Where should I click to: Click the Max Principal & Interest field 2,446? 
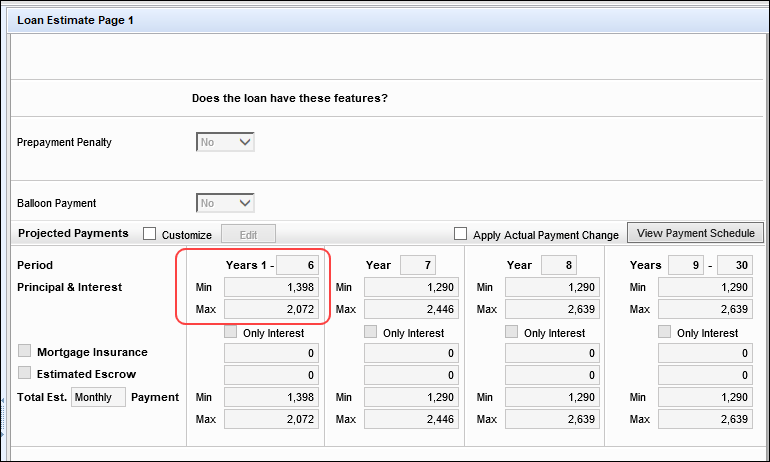pos(411,310)
